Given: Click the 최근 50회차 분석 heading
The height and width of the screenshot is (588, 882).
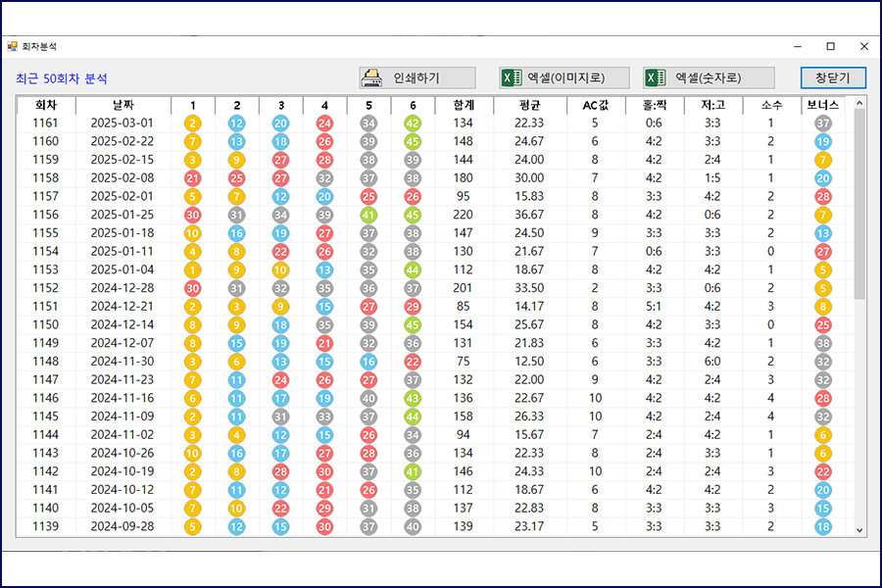Looking at the screenshot, I should tap(62, 78).
